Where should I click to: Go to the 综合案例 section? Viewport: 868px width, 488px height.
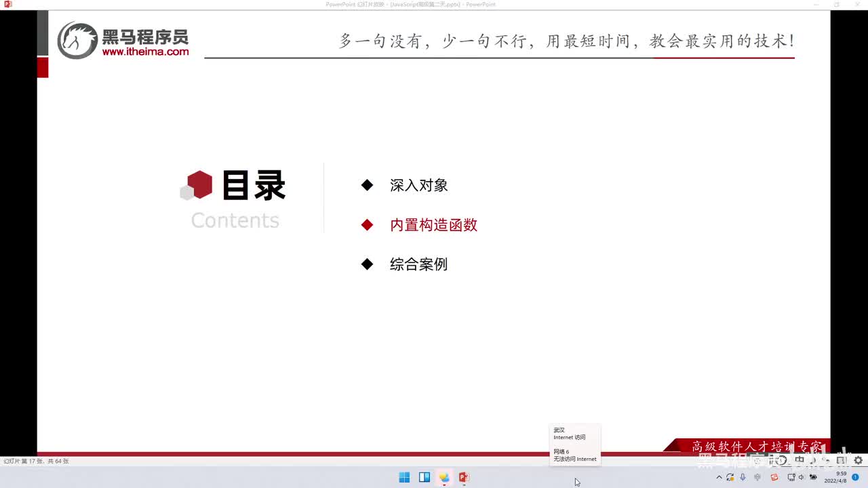tap(419, 264)
